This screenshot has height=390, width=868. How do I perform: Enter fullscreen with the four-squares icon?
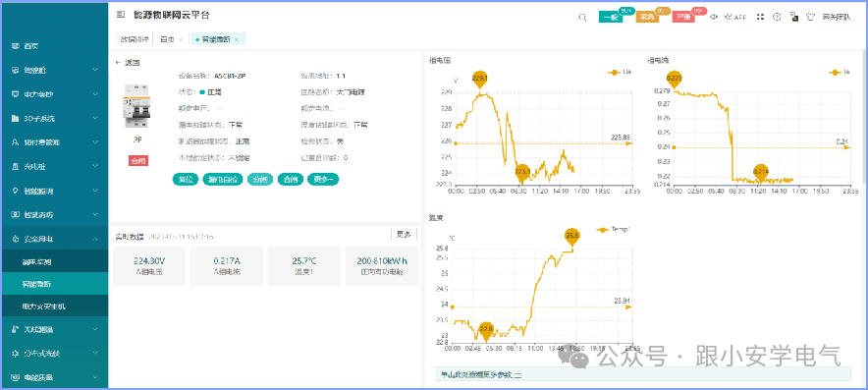tap(761, 17)
